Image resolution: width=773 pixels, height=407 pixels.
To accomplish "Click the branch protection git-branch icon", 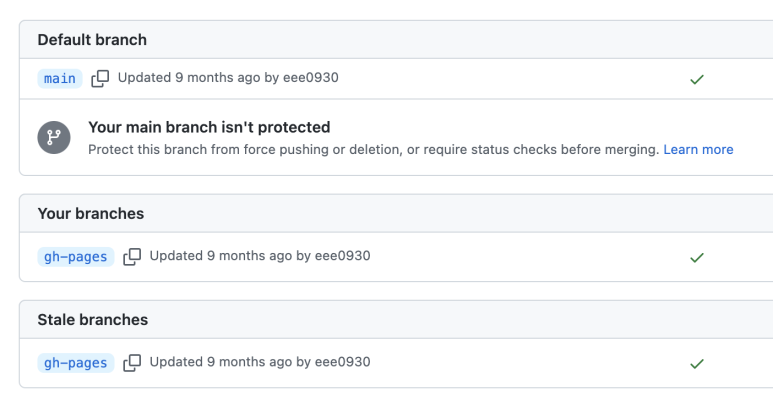I will [54, 138].
